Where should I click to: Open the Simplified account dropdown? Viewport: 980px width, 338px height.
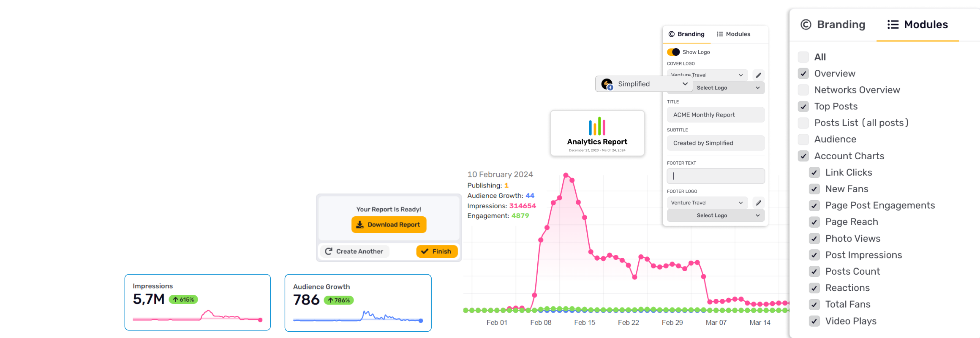click(644, 84)
